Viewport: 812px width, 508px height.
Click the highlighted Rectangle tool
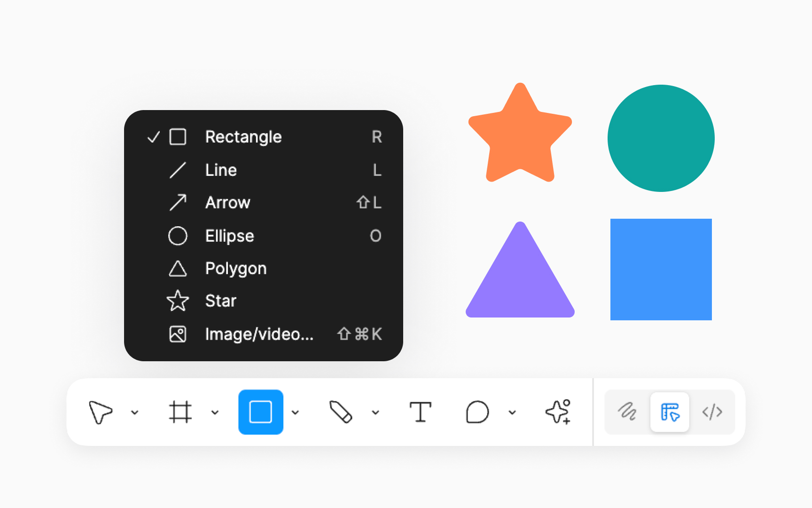261,412
